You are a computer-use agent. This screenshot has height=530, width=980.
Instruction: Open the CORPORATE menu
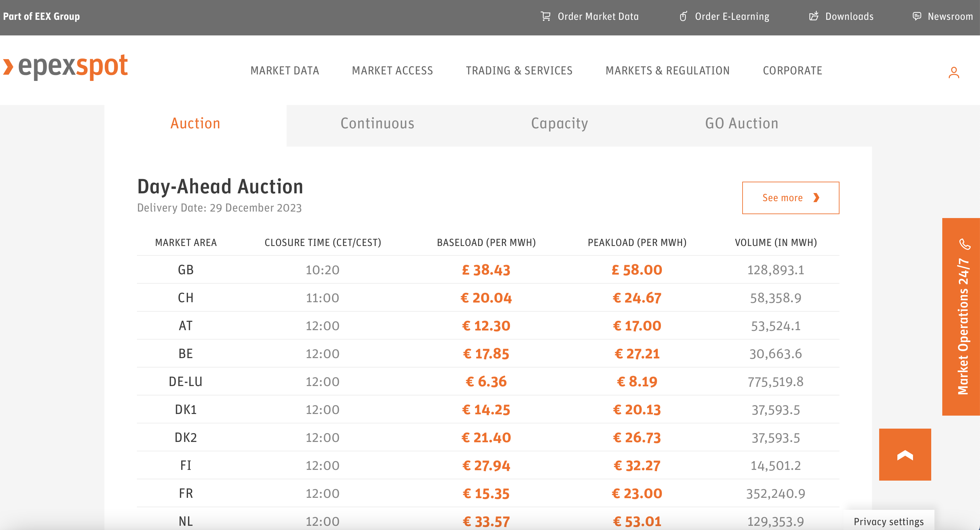(792, 71)
